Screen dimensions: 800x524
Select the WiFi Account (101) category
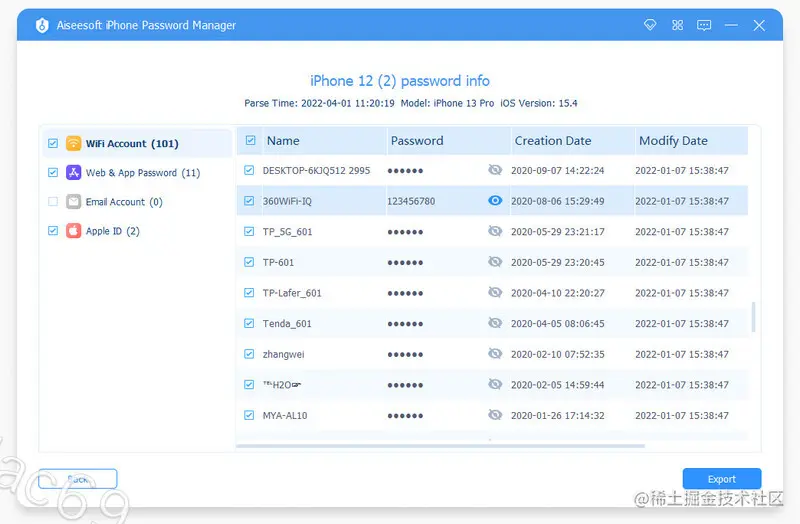coord(137,143)
